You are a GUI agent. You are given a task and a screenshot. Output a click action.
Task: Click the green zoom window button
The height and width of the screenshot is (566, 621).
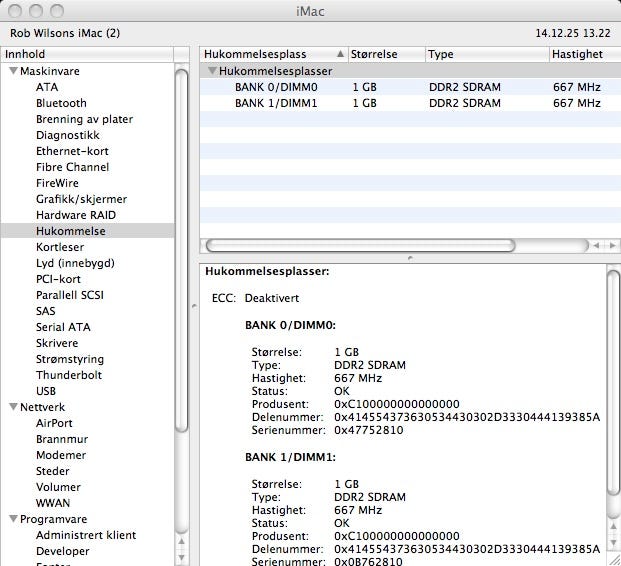57,10
